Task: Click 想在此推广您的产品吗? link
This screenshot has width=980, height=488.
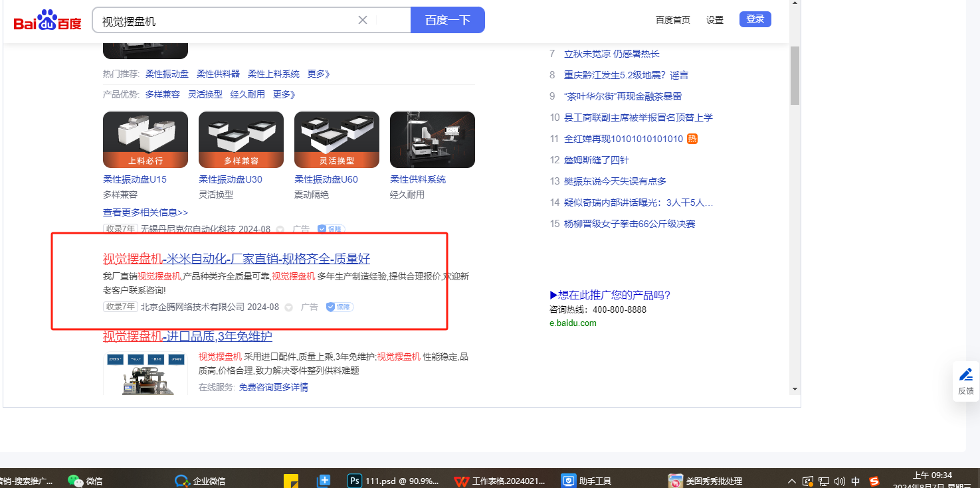Action: 610,295
